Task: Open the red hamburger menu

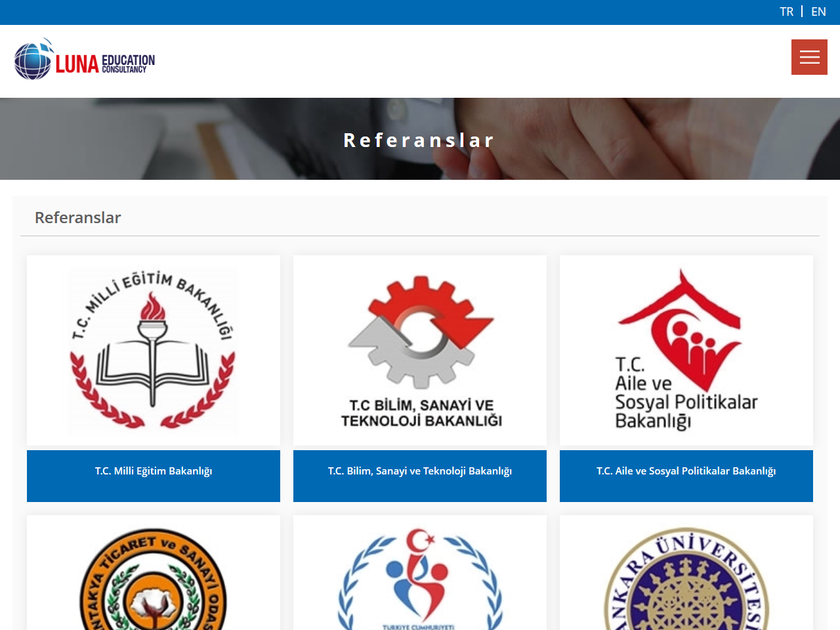Action: pos(809,57)
